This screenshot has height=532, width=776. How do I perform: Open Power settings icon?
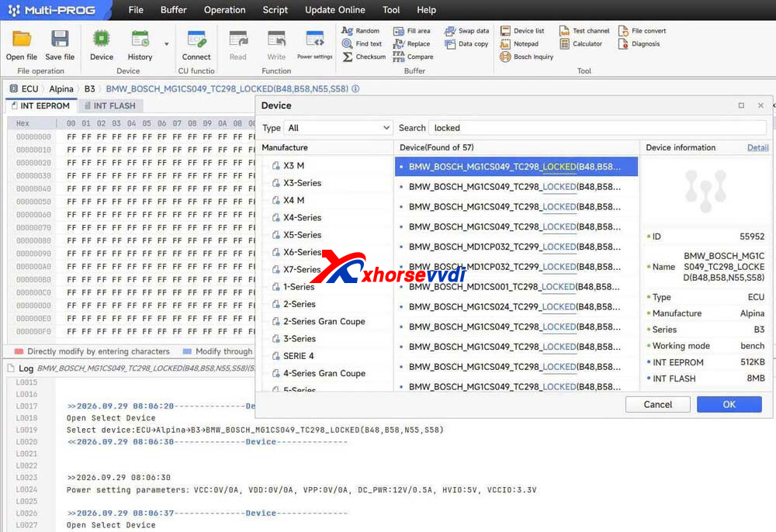(x=315, y=39)
